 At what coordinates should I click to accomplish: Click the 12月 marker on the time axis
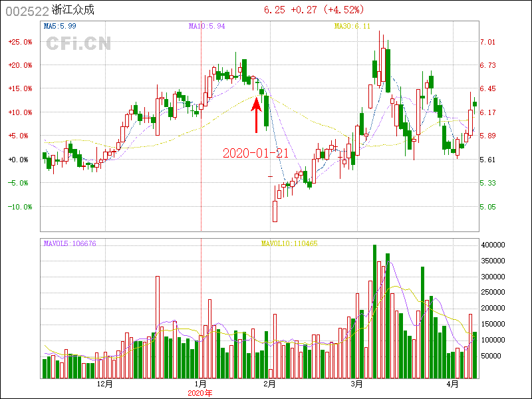[104, 384]
